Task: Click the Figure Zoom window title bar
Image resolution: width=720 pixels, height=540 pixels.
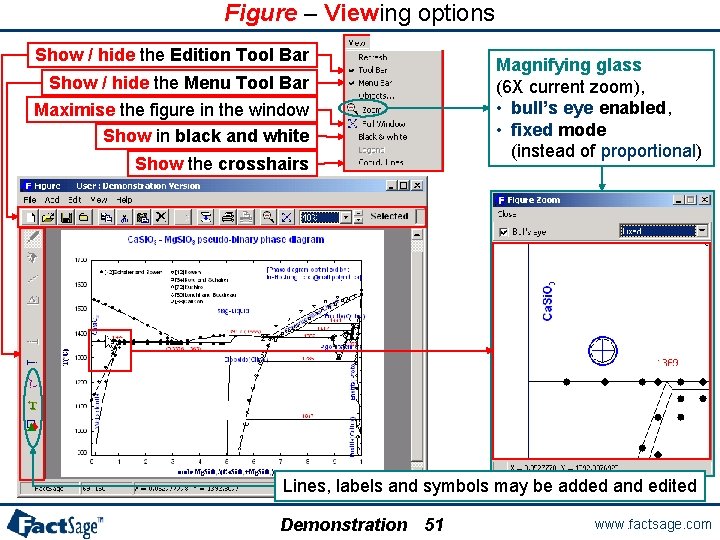Action: point(603,200)
